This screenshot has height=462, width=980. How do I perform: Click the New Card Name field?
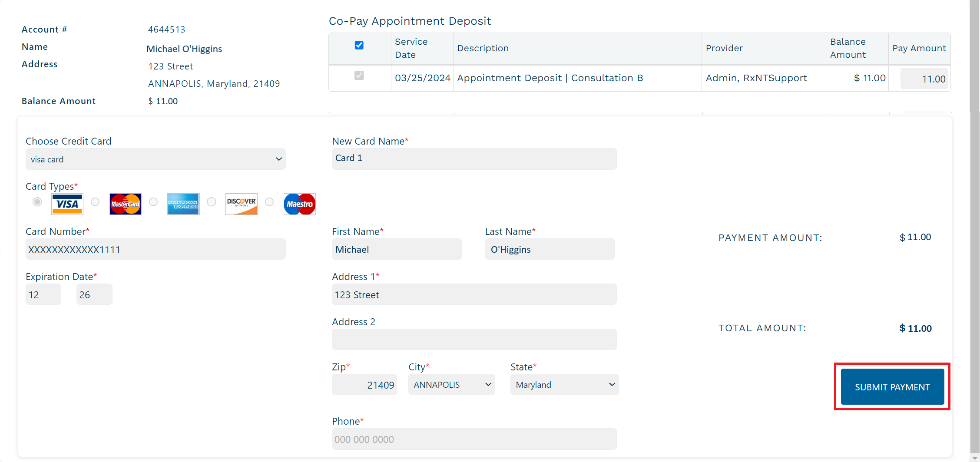[x=474, y=159]
